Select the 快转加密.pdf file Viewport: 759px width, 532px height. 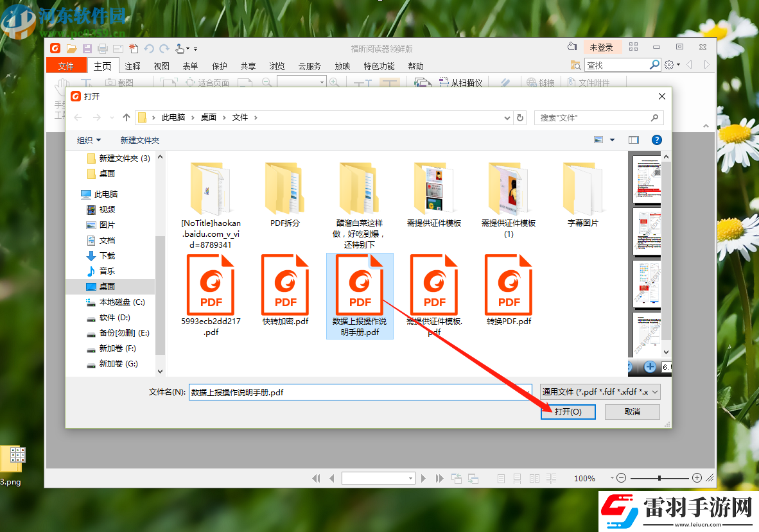click(x=286, y=290)
